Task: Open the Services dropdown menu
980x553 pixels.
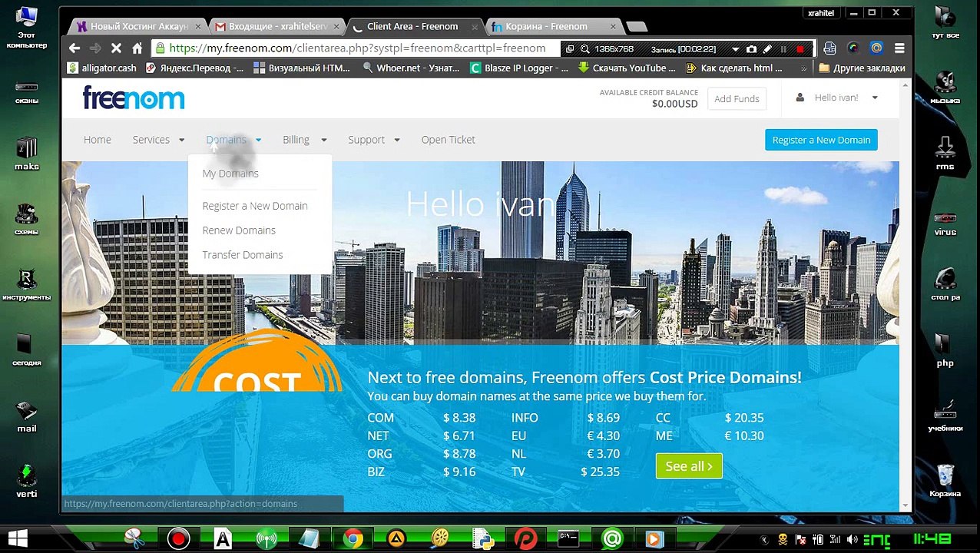Action: [158, 140]
